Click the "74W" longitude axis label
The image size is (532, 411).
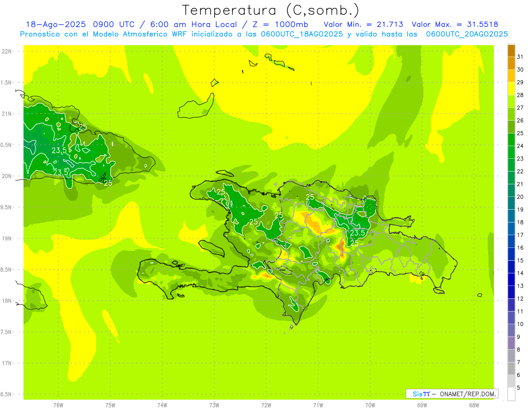162,405
